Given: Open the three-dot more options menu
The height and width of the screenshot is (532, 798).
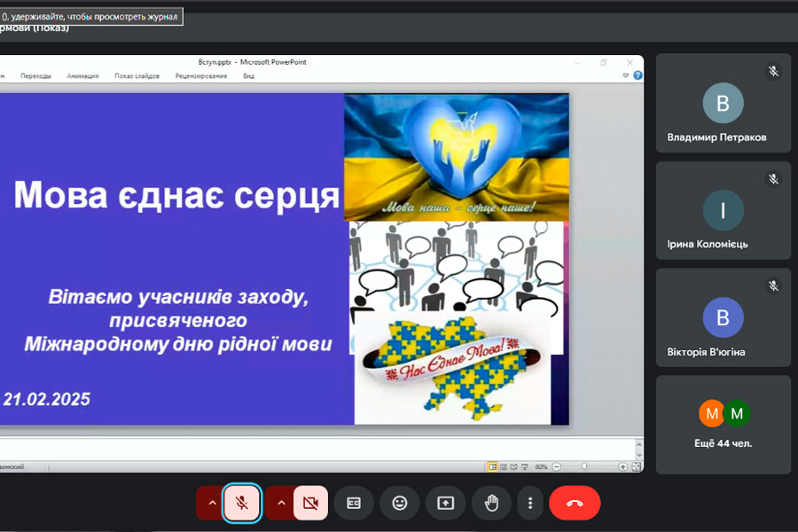Looking at the screenshot, I should point(530,503).
